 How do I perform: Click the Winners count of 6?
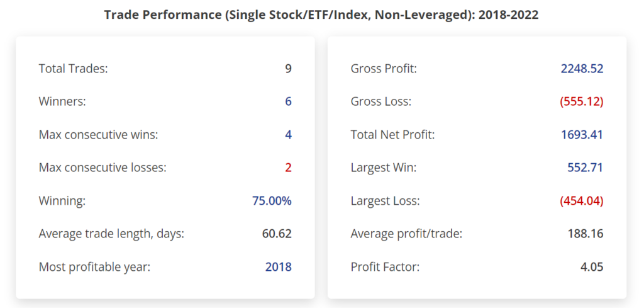coord(288,101)
